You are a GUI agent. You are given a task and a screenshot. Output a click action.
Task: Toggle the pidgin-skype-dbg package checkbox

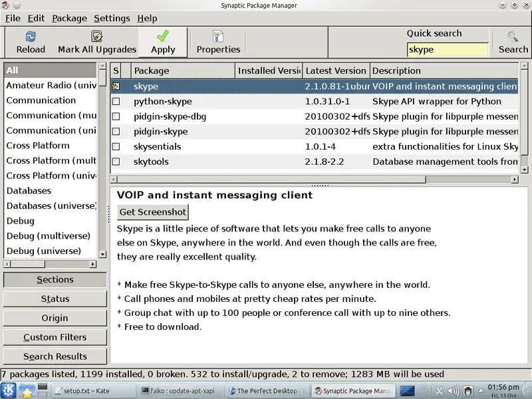(116, 116)
